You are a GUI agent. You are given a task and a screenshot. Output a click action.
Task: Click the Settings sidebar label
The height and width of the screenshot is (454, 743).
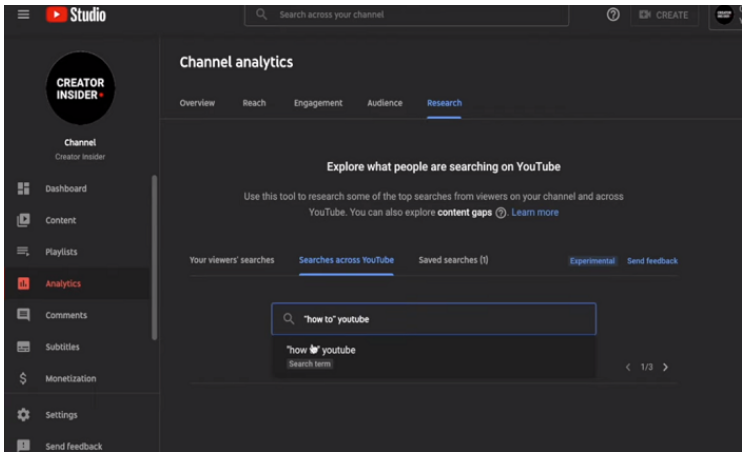coord(61,415)
